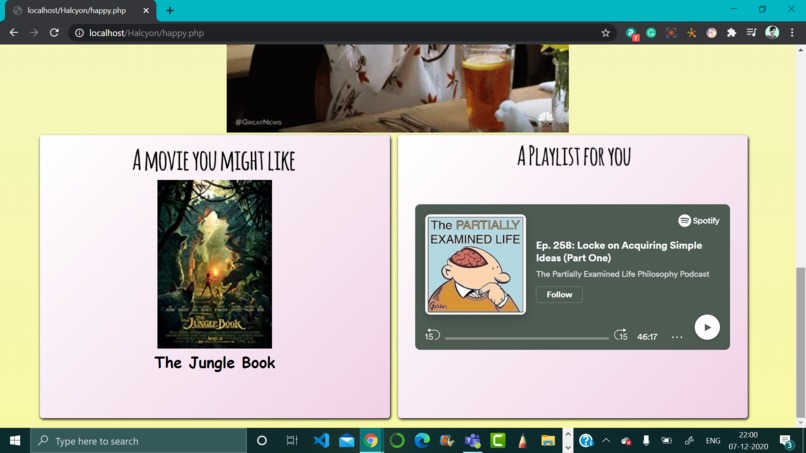Viewport: 806px width, 453px height.
Task: Follow the Partially Examined Life podcast
Action: [x=559, y=295]
